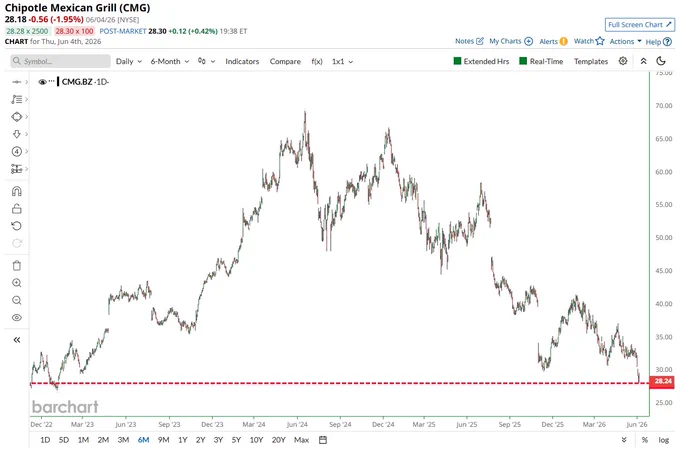
Task: Collapse the left drawing toolbar
Action: pos(16,340)
